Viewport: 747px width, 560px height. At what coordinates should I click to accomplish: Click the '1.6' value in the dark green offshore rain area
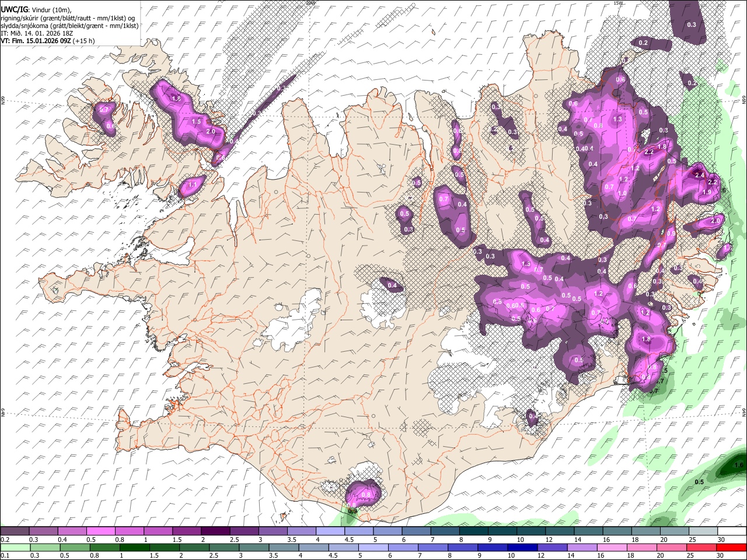tap(738, 465)
